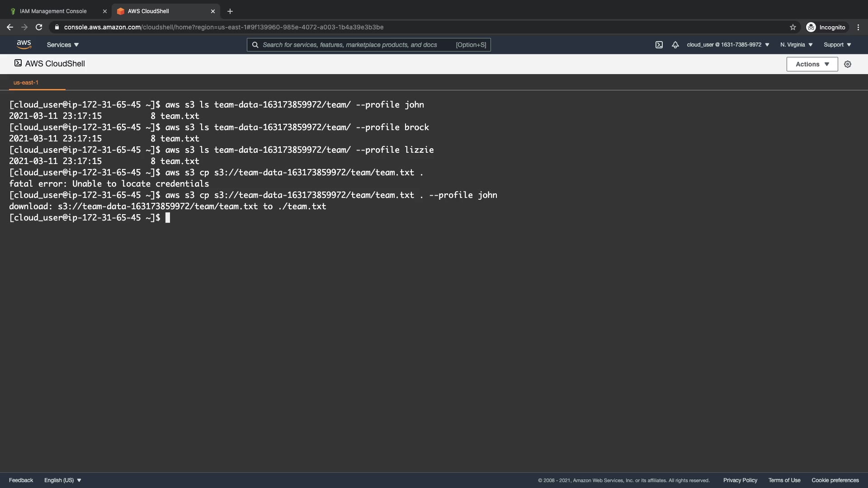
Task: Switch to IAM Management Console tab
Action: (x=53, y=11)
